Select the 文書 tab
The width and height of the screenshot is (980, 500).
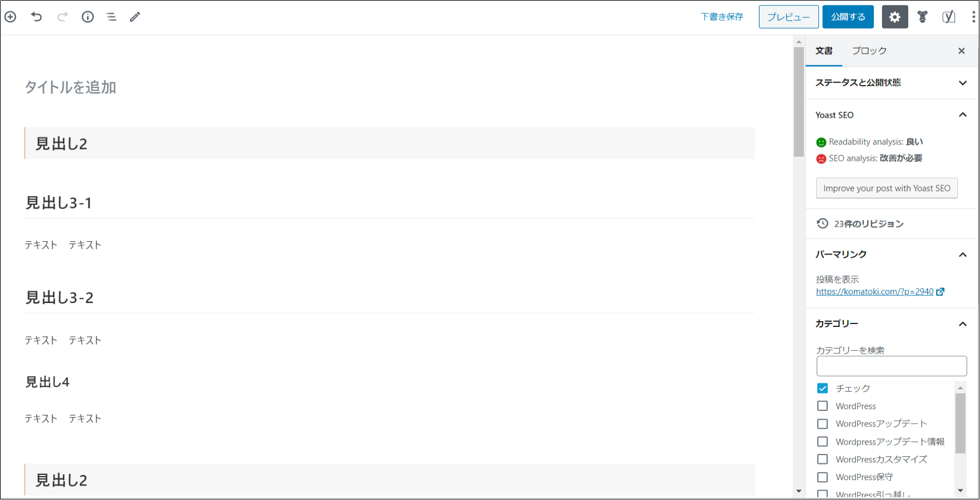coord(824,51)
